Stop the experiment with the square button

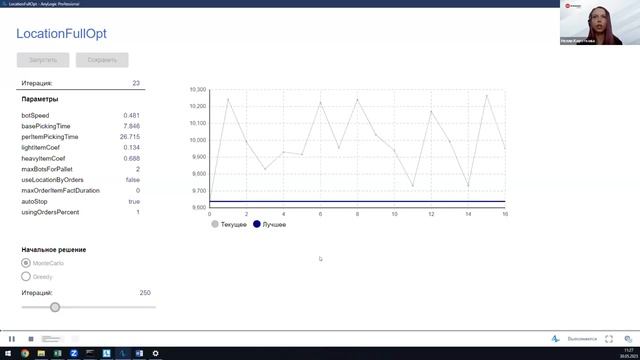click(31, 339)
